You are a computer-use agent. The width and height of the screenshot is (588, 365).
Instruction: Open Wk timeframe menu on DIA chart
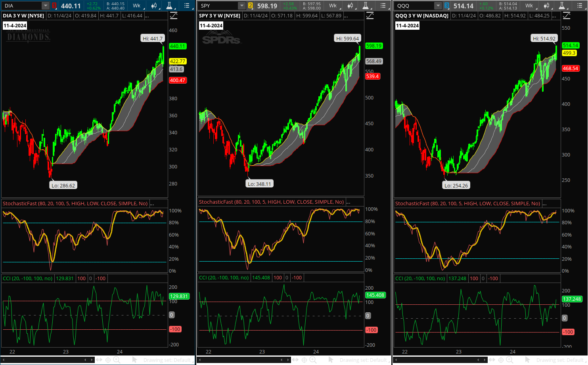(137, 6)
